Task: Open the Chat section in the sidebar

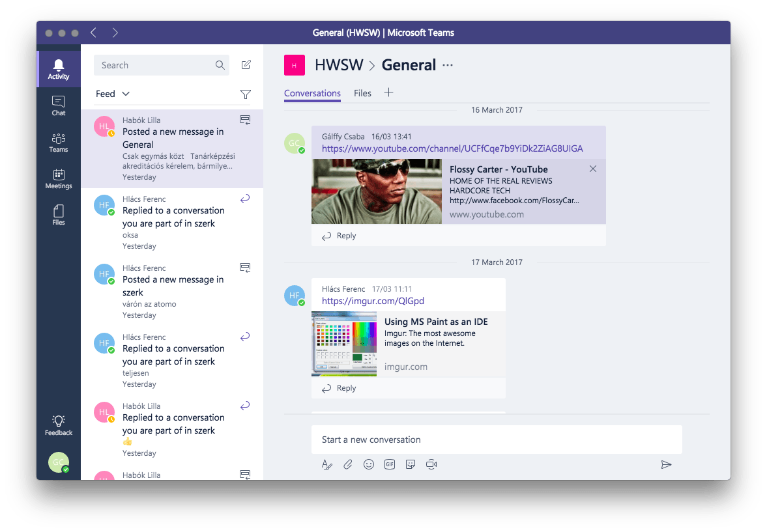Action: coord(59,105)
